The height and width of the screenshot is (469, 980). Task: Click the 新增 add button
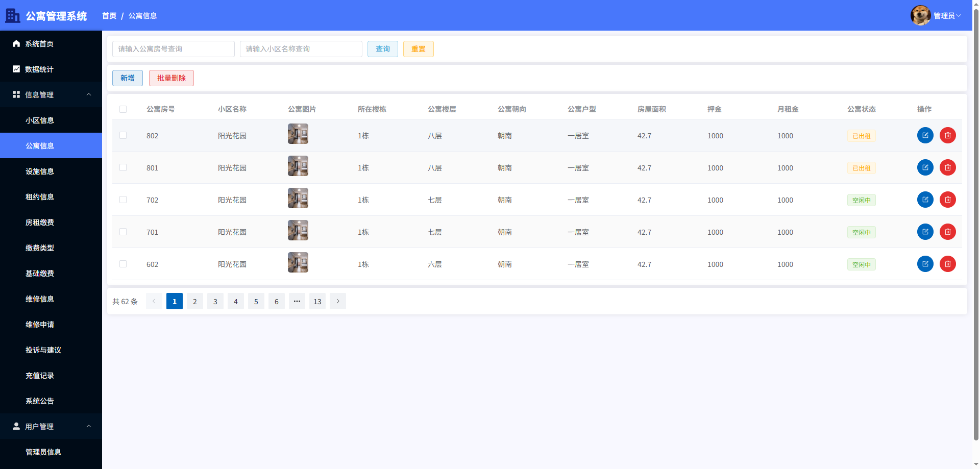click(x=128, y=78)
